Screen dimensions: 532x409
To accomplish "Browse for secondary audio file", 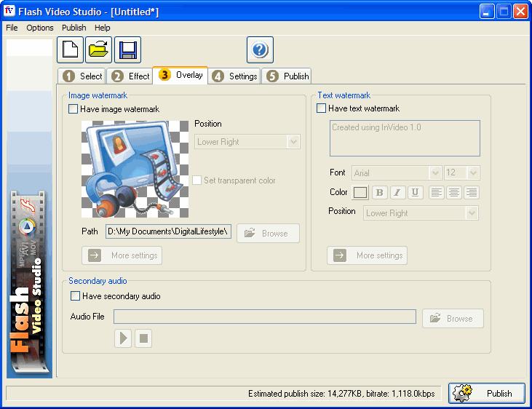I will tap(453, 318).
